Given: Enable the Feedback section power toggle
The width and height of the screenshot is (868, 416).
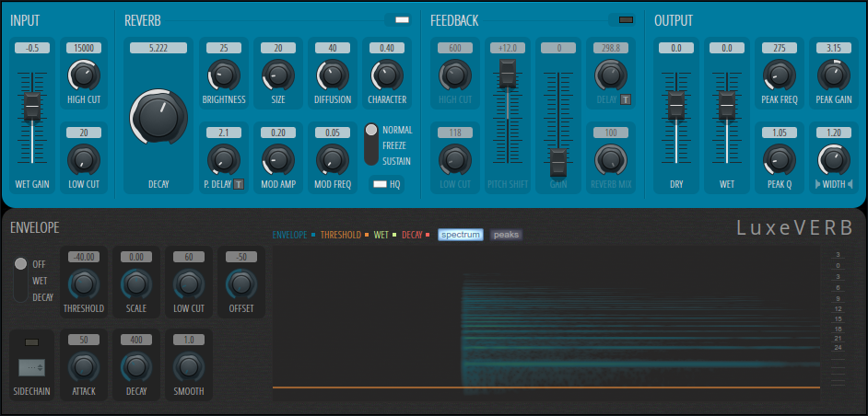Looking at the screenshot, I should 627,19.
